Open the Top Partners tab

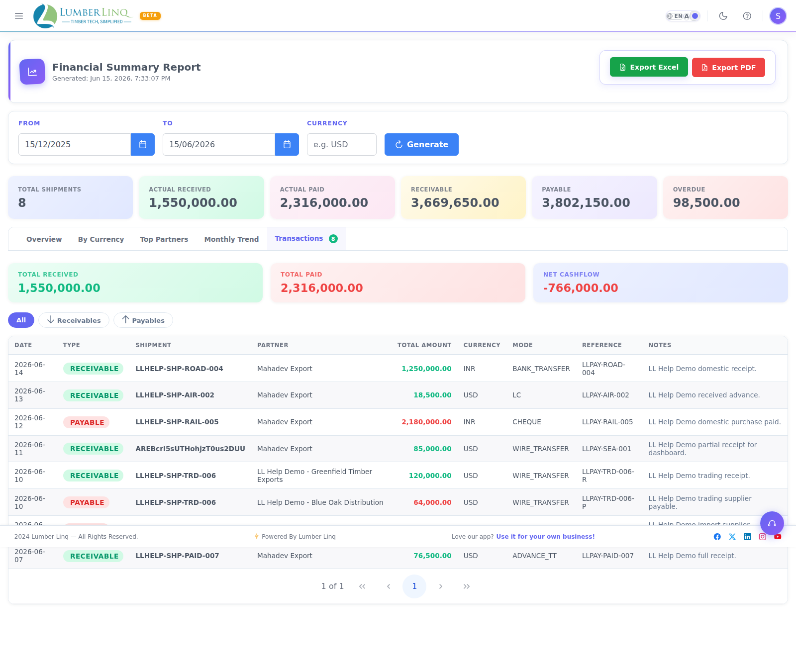click(164, 239)
